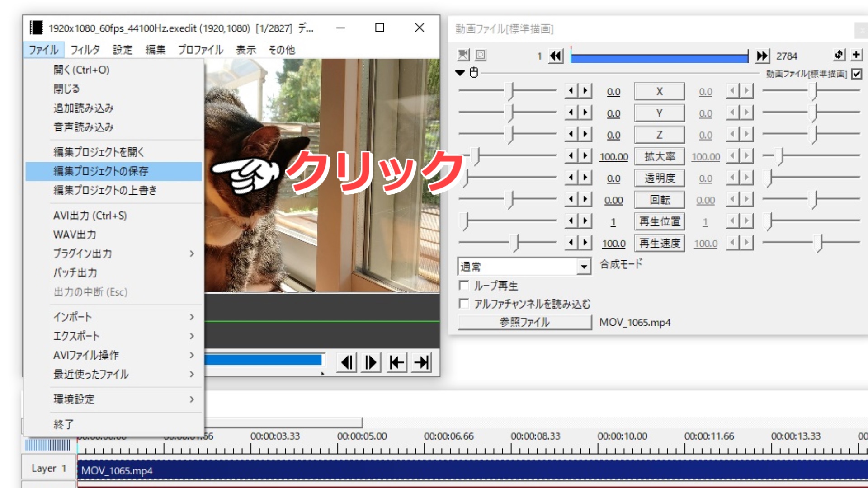Click the 参照ファイル button
Screen dimensions: 868x488
pyautogui.click(x=524, y=322)
